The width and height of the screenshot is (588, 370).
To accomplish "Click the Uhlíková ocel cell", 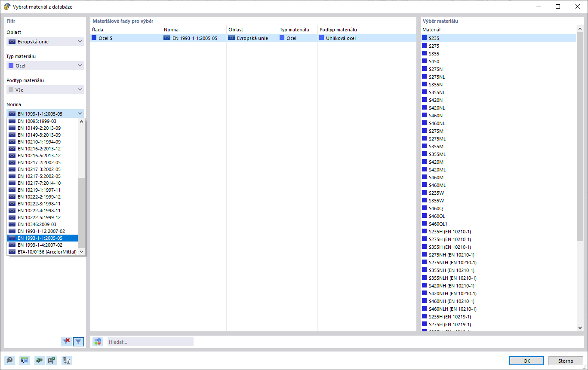I will [x=367, y=38].
